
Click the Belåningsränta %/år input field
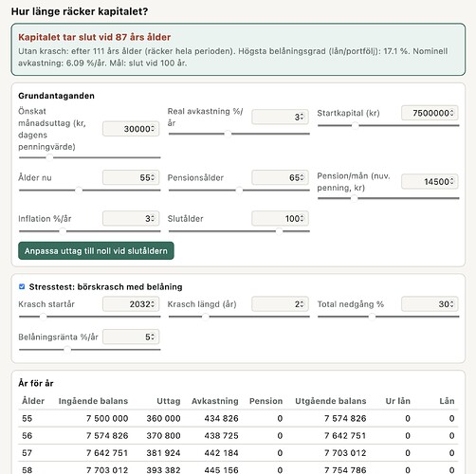click(131, 337)
